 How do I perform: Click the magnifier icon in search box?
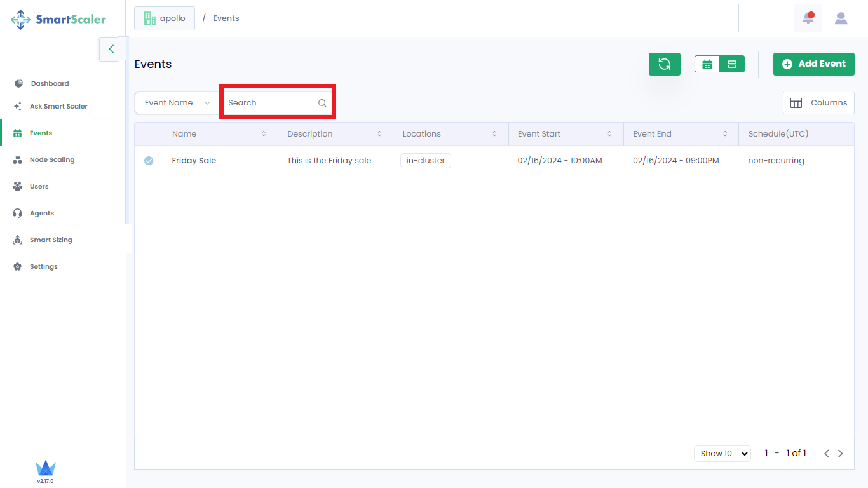coord(322,103)
